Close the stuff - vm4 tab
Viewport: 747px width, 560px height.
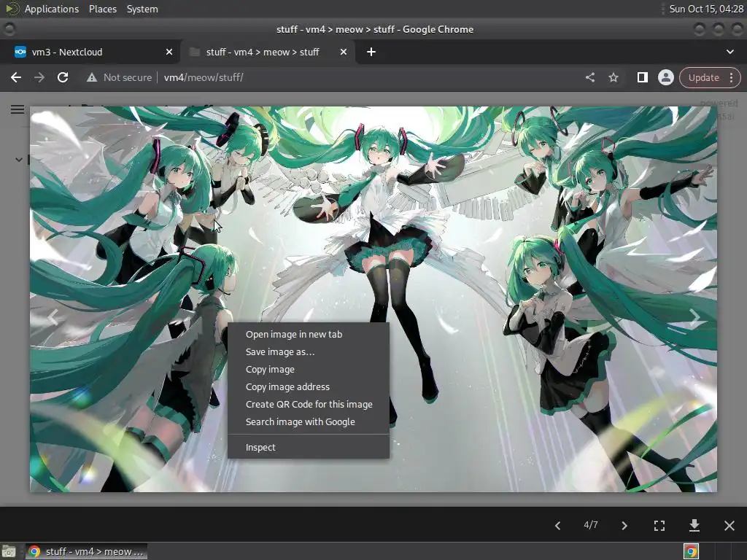(x=344, y=52)
